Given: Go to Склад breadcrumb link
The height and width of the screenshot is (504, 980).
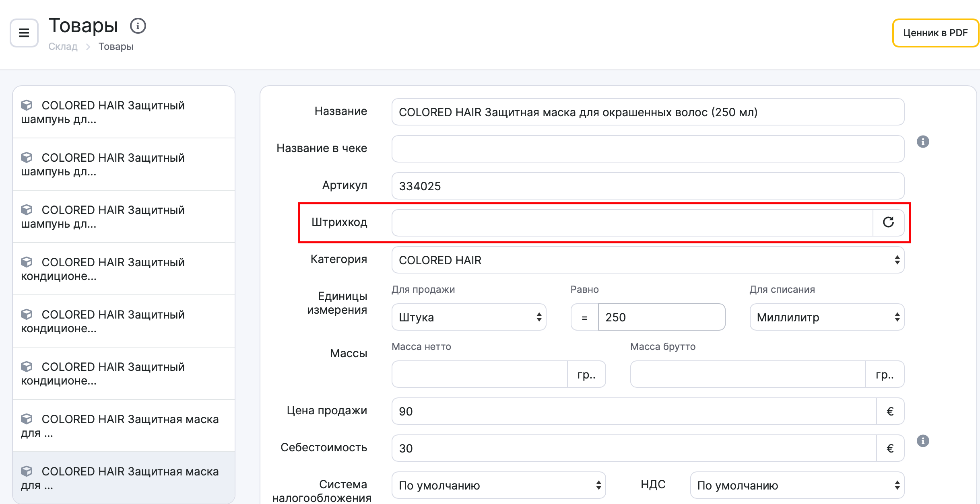Looking at the screenshot, I should pos(63,47).
